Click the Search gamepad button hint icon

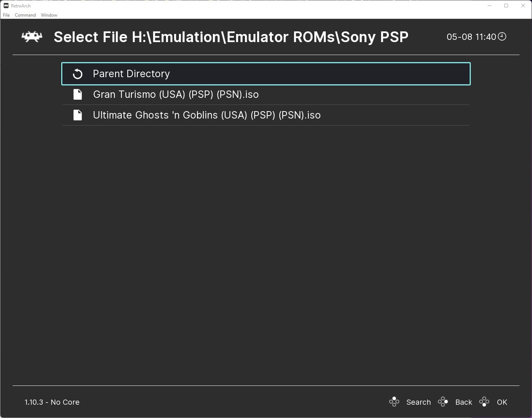[394, 402]
